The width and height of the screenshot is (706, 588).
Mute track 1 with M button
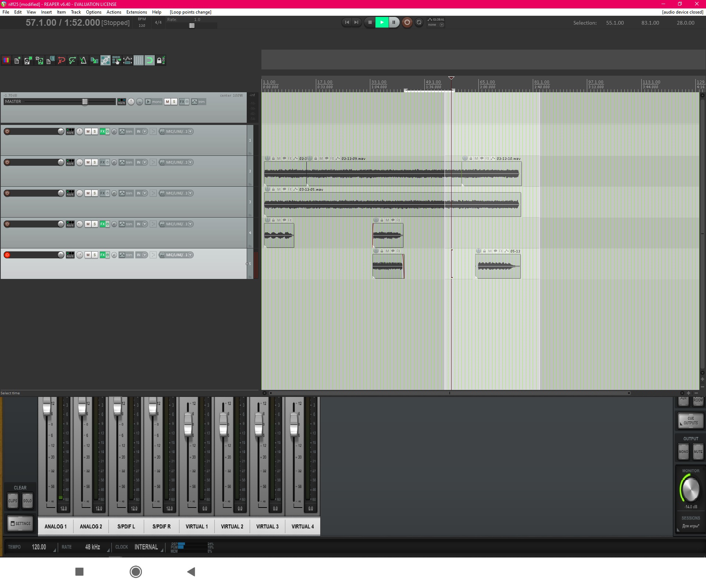(88, 132)
